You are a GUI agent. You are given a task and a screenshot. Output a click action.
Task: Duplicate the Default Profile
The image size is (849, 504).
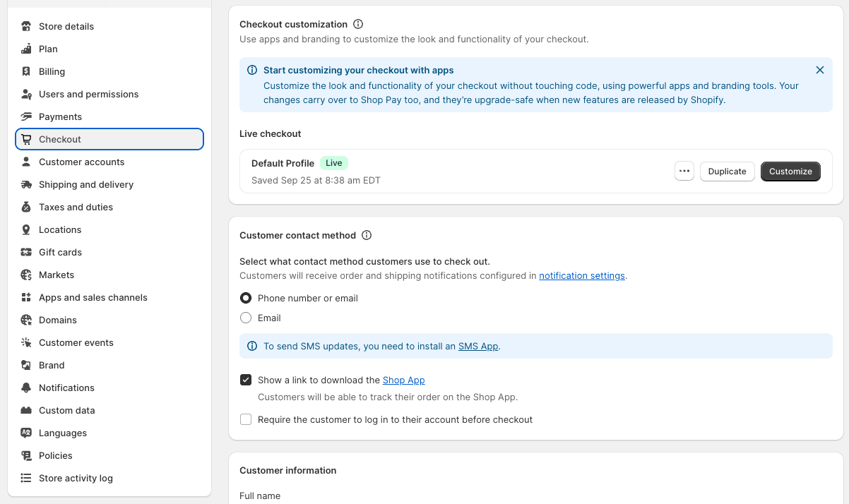coord(727,171)
